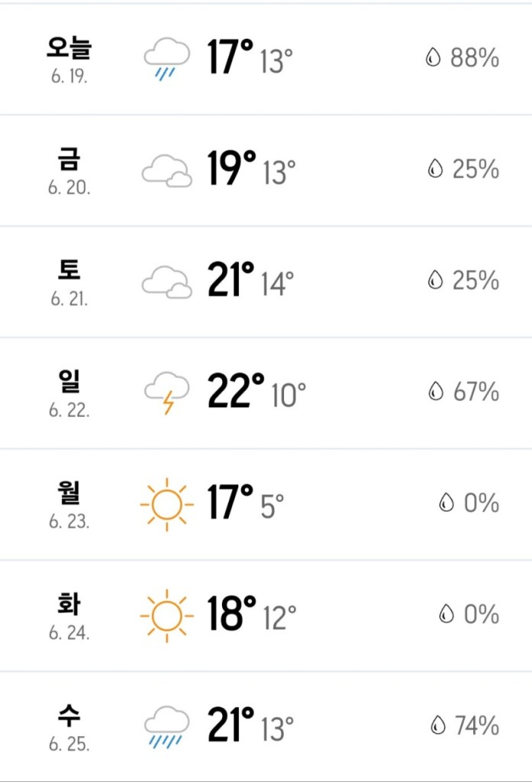Click the 25% precipitation for 금 6. 20.
The width and height of the screenshot is (532, 782).
(x=475, y=170)
